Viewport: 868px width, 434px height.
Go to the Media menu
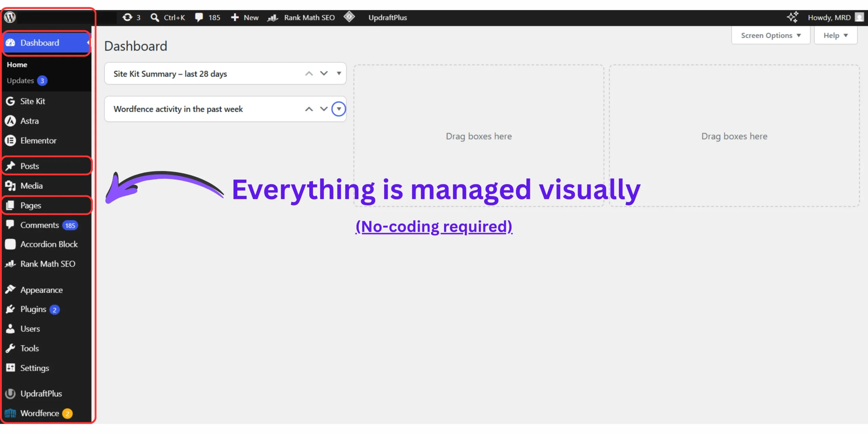[47, 185]
